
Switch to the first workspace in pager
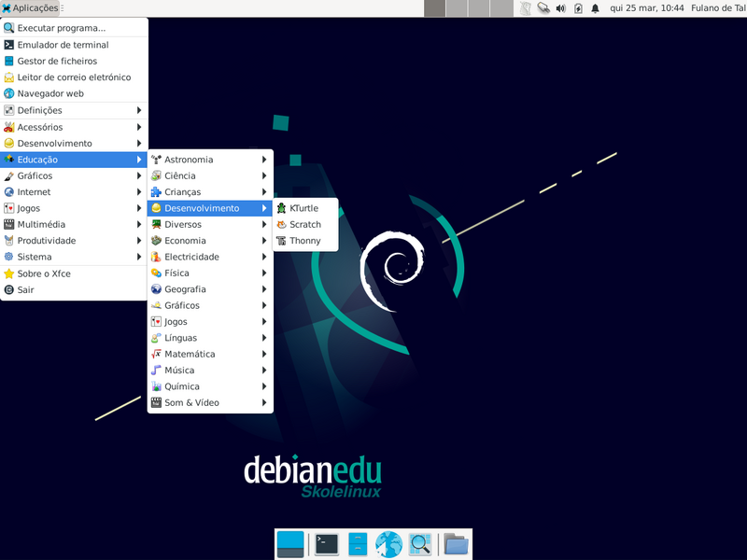[434, 8]
